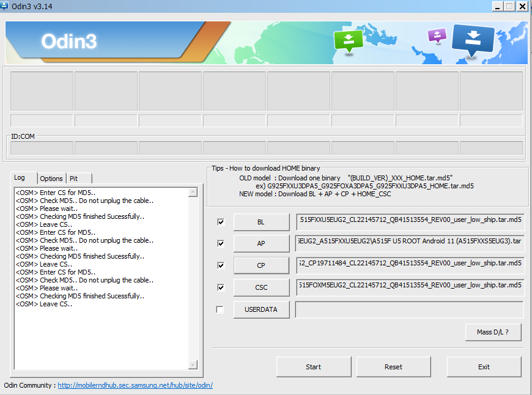
Task: Click the first ID:COM port slot
Action: point(42,148)
